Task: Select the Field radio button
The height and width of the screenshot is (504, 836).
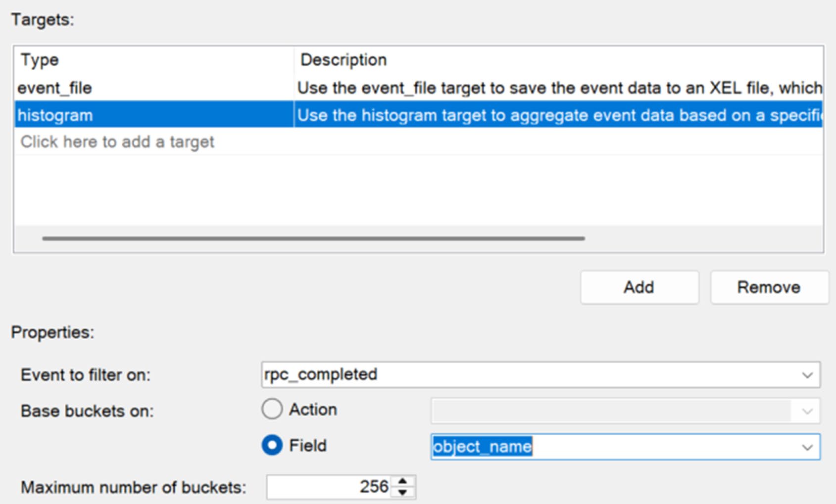Action: click(272, 445)
